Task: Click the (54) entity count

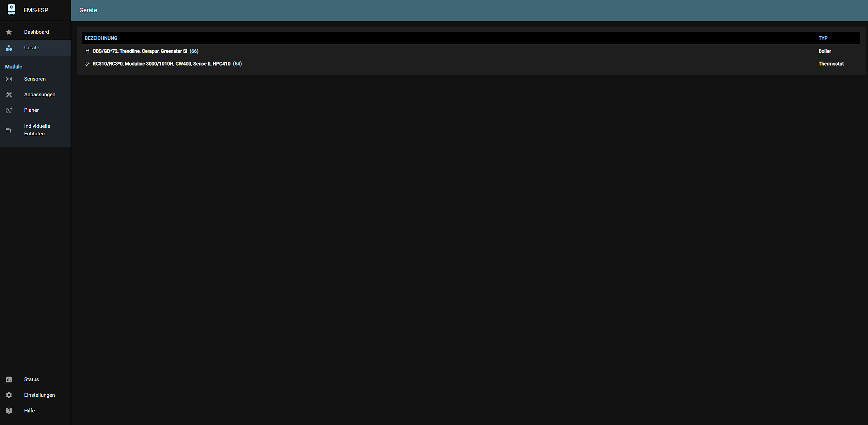Action: [237, 64]
